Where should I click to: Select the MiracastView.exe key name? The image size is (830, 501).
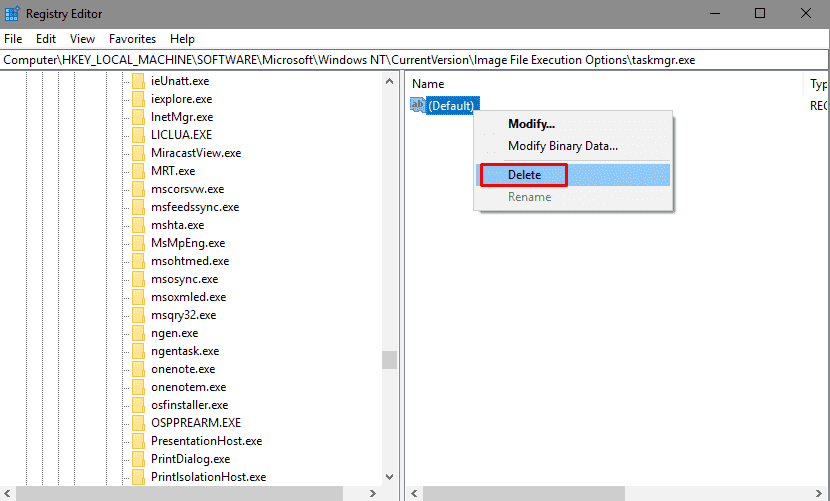(x=196, y=153)
